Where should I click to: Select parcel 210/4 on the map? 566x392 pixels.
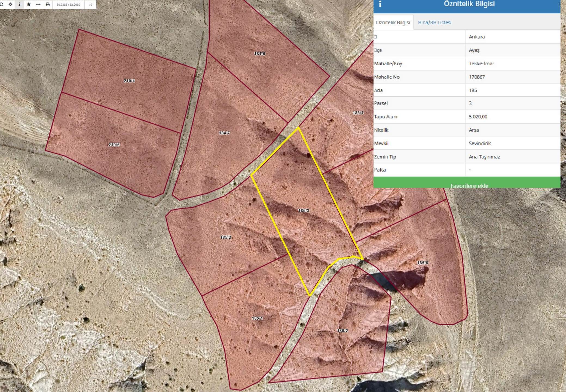(129, 81)
